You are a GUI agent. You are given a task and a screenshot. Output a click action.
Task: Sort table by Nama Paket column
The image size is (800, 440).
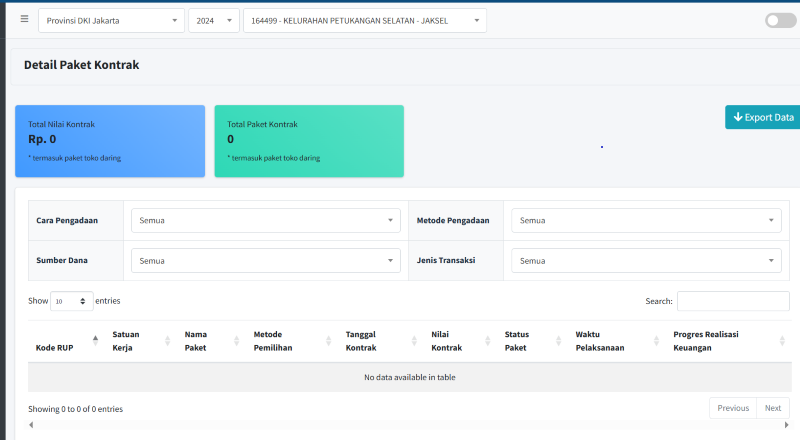211,341
